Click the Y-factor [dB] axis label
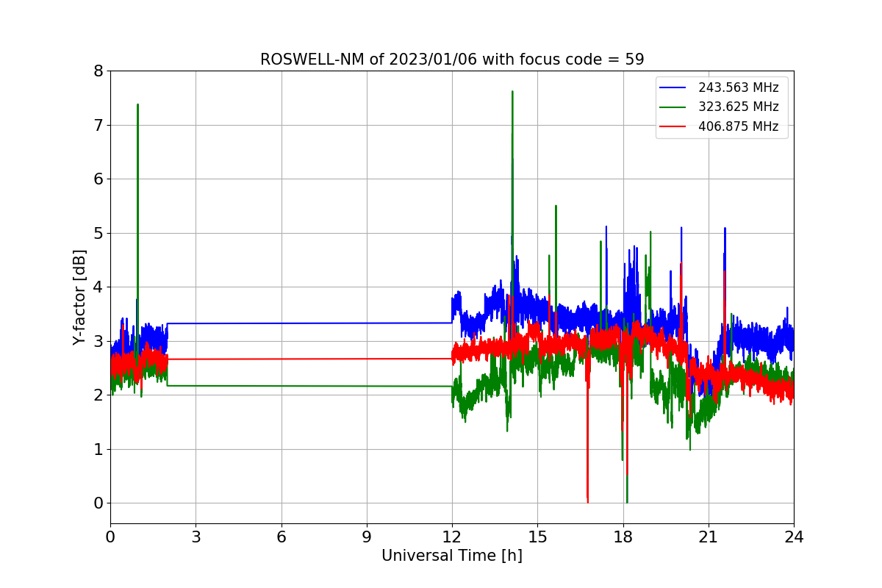Screen dimensions: 882x588 coord(79,298)
